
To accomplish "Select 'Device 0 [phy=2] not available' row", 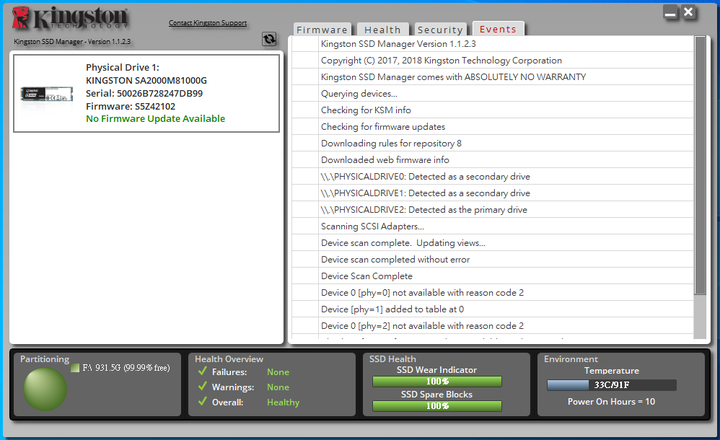I will (x=492, y=326).
